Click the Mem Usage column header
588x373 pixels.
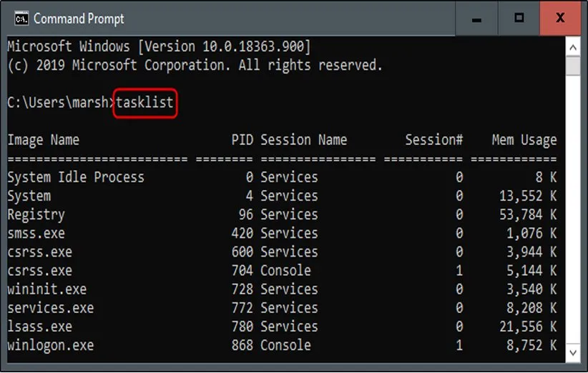[524, 140]
